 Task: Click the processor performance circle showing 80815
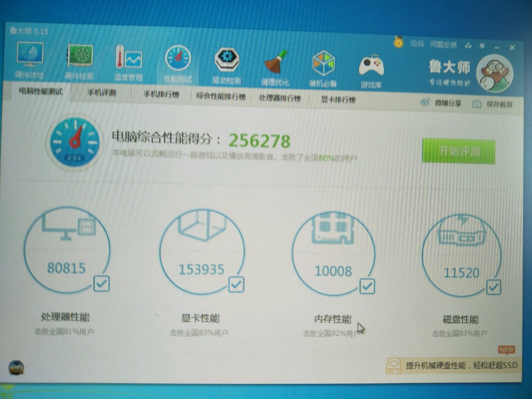click(x=67, y=250)
